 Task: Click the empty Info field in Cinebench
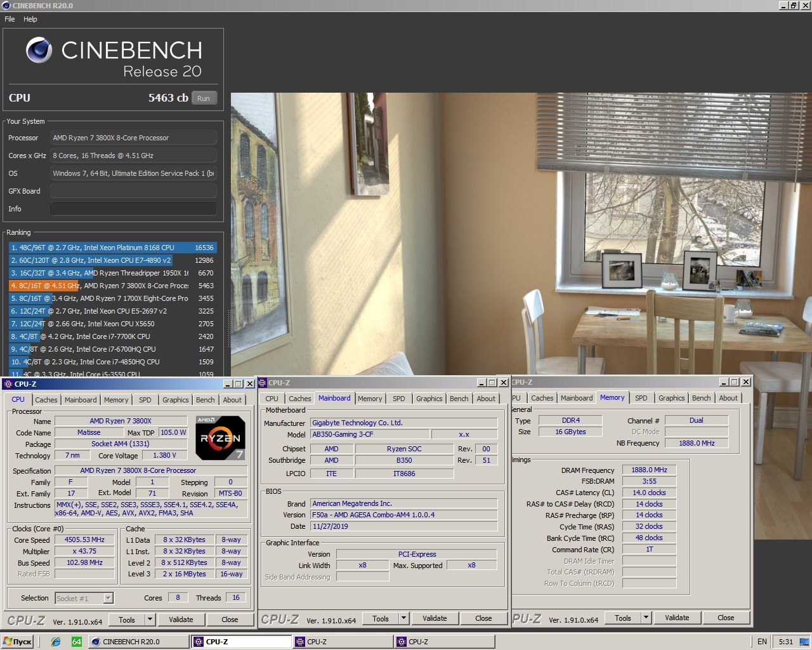[133, 209]
